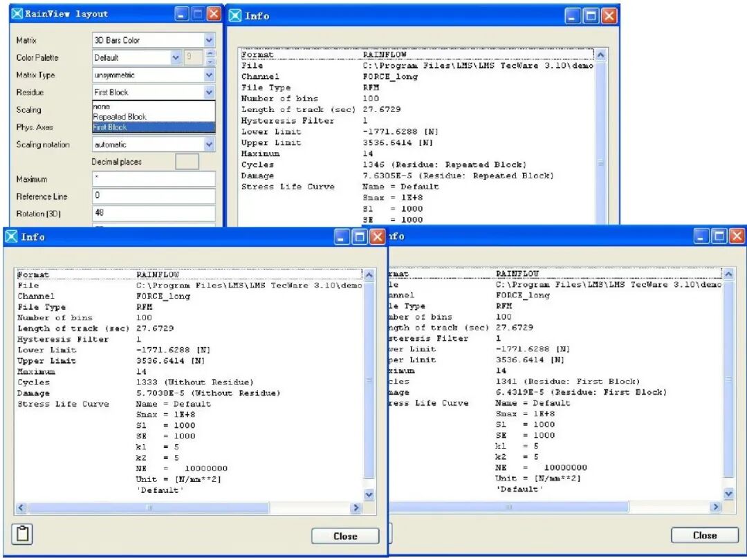Click horizontal scrollbar thumb in bottom-left Info

click(x=148, y=507)
